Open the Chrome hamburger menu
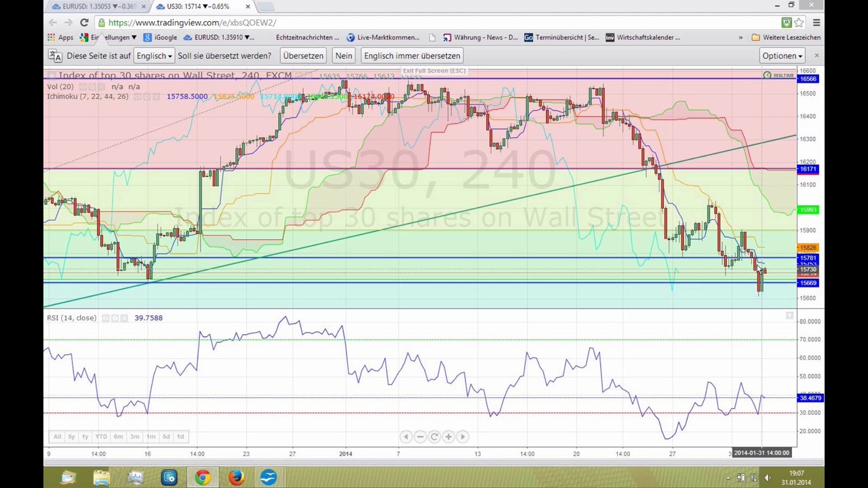Viewport: 868px width, 488px height. 816,22
